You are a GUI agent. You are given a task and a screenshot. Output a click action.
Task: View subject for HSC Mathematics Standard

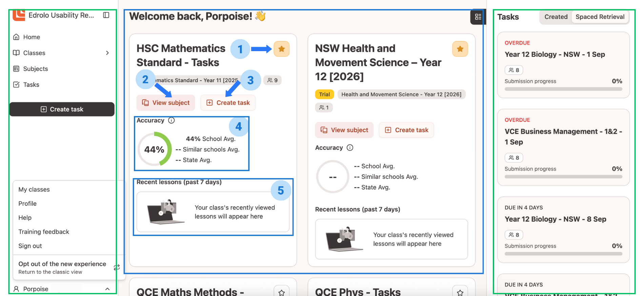pyautogui.click(x=166, y=103)
